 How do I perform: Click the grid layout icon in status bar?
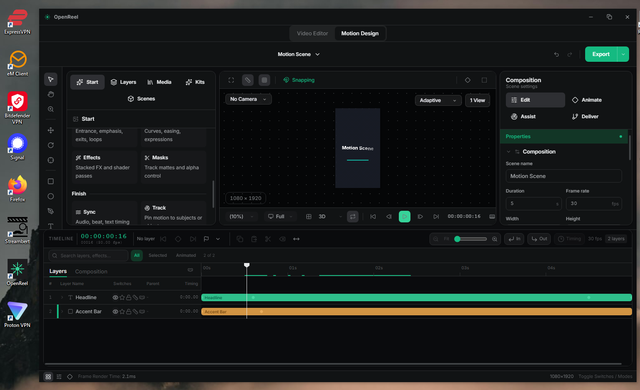point(48,377)
